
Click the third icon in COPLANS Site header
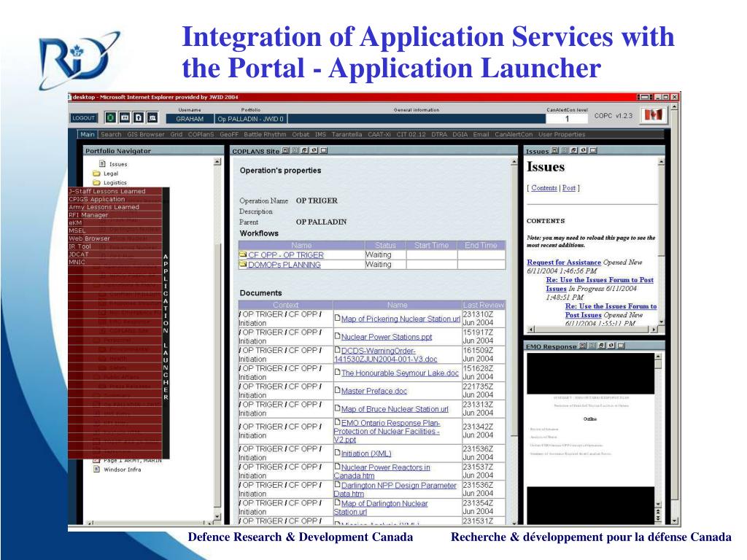[304, 150]
